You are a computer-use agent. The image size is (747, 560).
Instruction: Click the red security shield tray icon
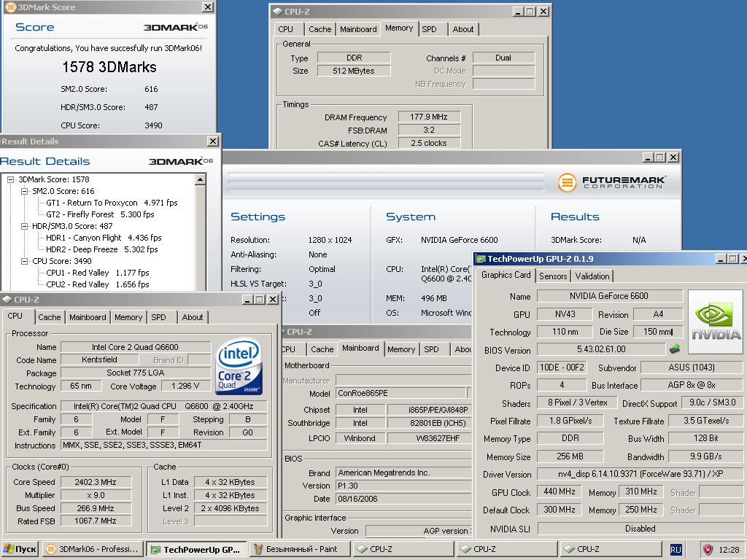pyautogui.click(x=708, y=550)
